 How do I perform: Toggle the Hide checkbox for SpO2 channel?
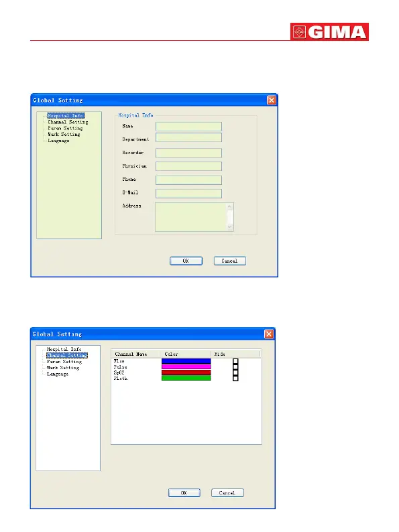click(235, 373)
